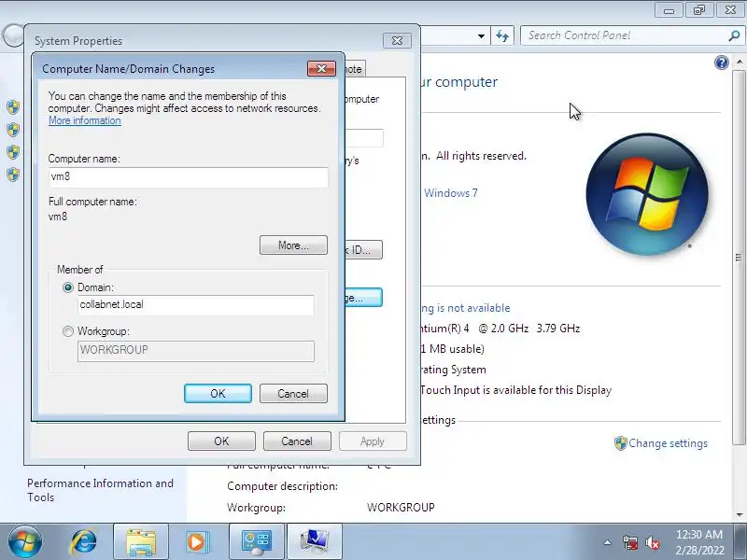This screenshot has width=747, height=560.
Task: Open the Windows Start menu orb
Action: coord(25,541)
